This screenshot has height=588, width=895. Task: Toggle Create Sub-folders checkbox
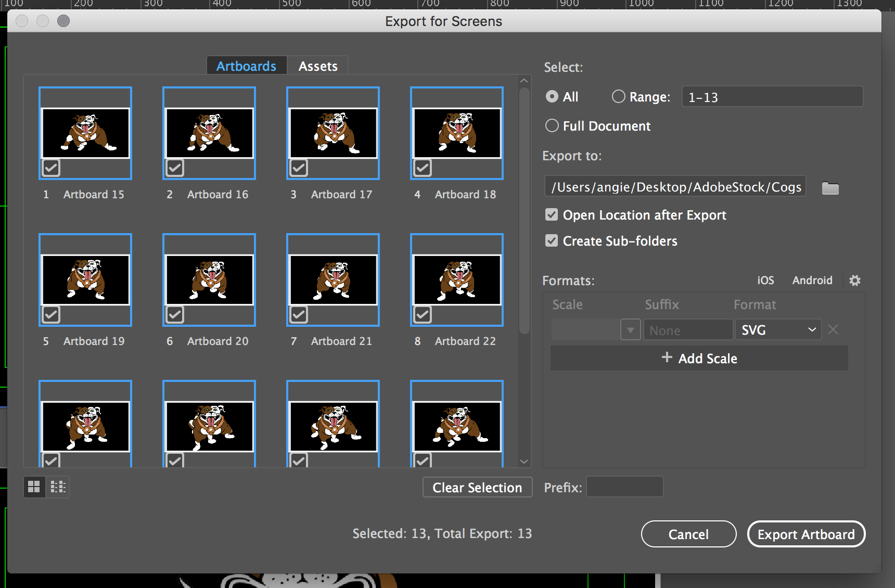[552, 241]
